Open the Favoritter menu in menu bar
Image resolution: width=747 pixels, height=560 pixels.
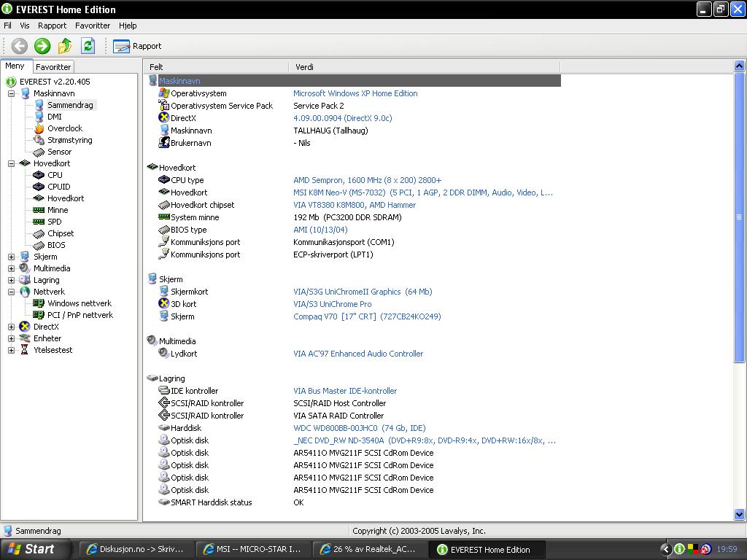tap(93, 26)
